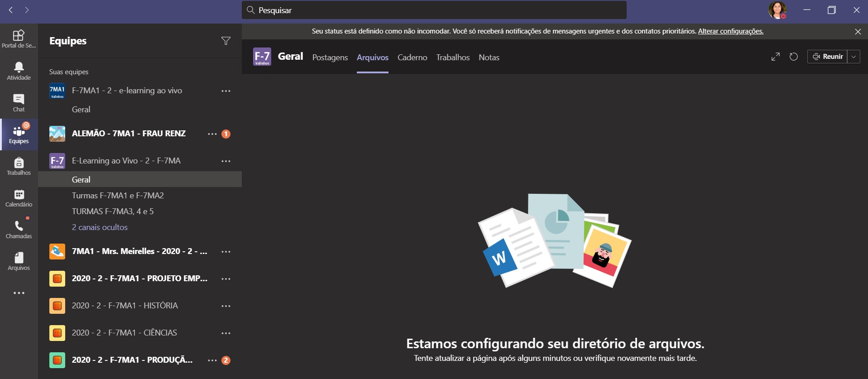Open more options for F-7MA1 - CIÊNCIAS team

point(226,333)
